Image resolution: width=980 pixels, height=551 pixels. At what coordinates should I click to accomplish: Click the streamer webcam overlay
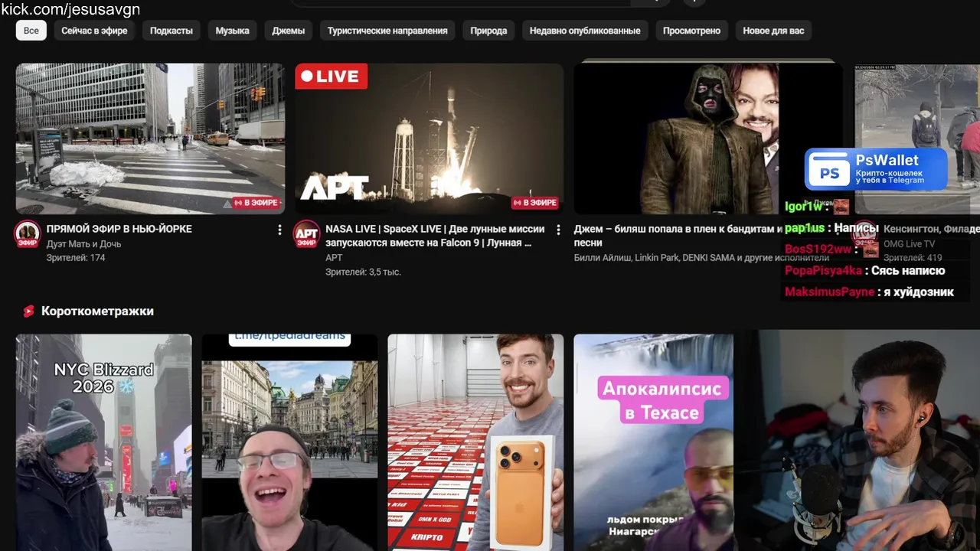[857, 441]
